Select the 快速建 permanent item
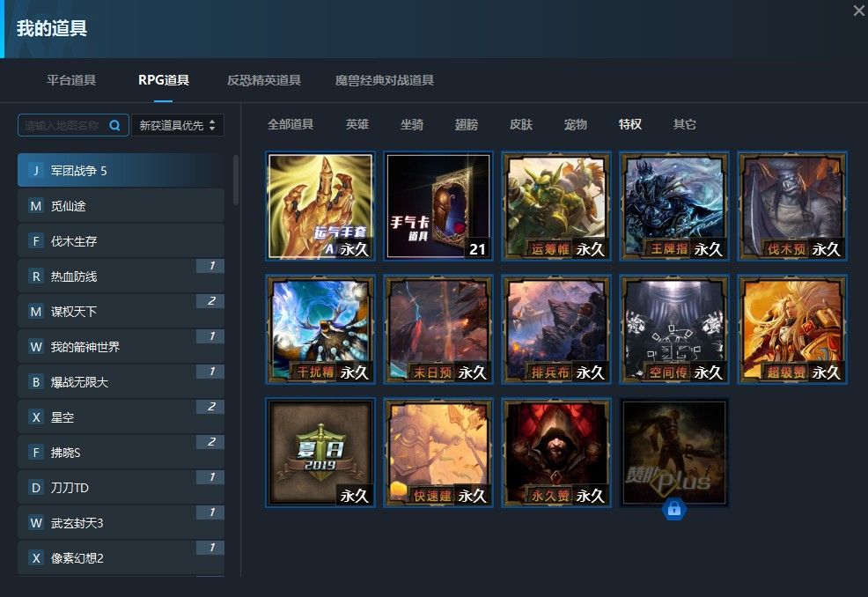 438,453
